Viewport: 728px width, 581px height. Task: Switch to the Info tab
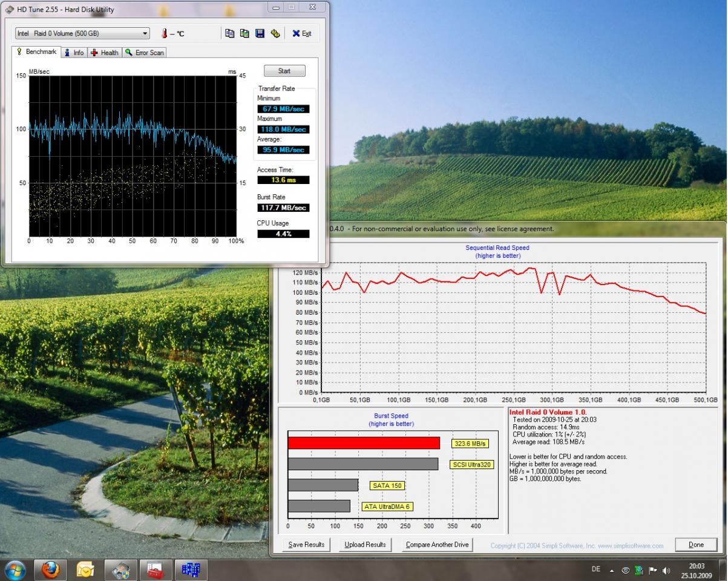click(74, 53)
